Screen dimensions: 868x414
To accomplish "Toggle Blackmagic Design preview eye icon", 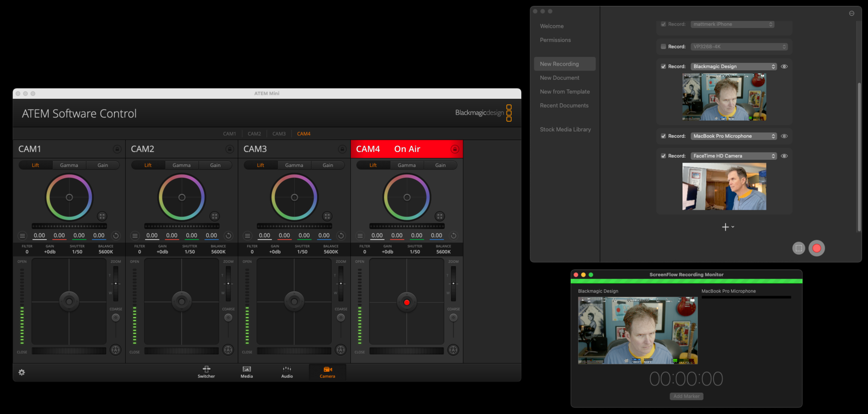I will click(x=784, y=66).
